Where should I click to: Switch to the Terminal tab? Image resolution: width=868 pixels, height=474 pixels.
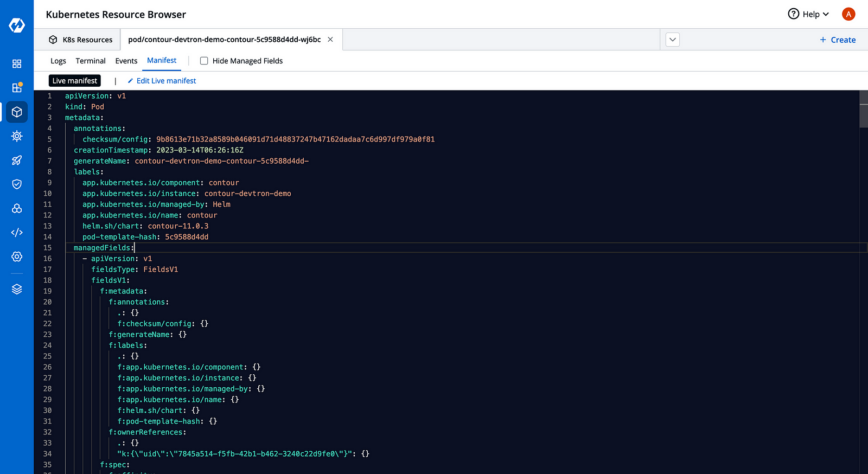tap(91, 61)
